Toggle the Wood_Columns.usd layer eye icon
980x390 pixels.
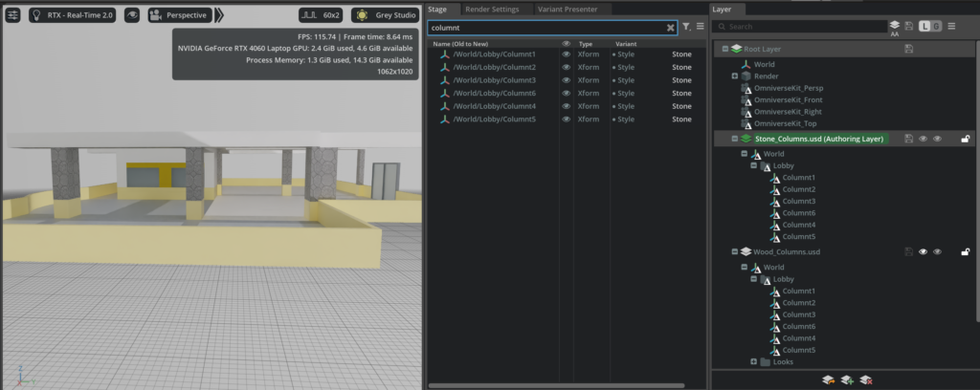[x=924, y=252]
